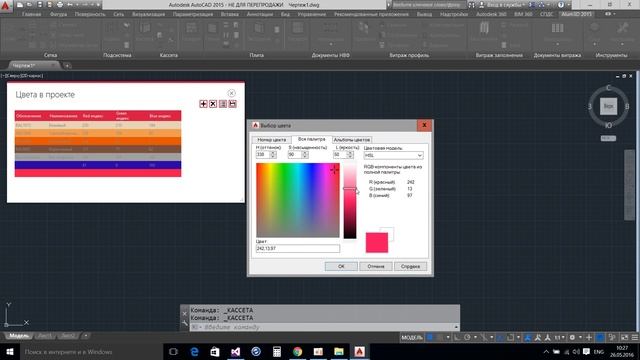Click the list icon in Цвета в проекте
The image size is (640, 360).
222,104
